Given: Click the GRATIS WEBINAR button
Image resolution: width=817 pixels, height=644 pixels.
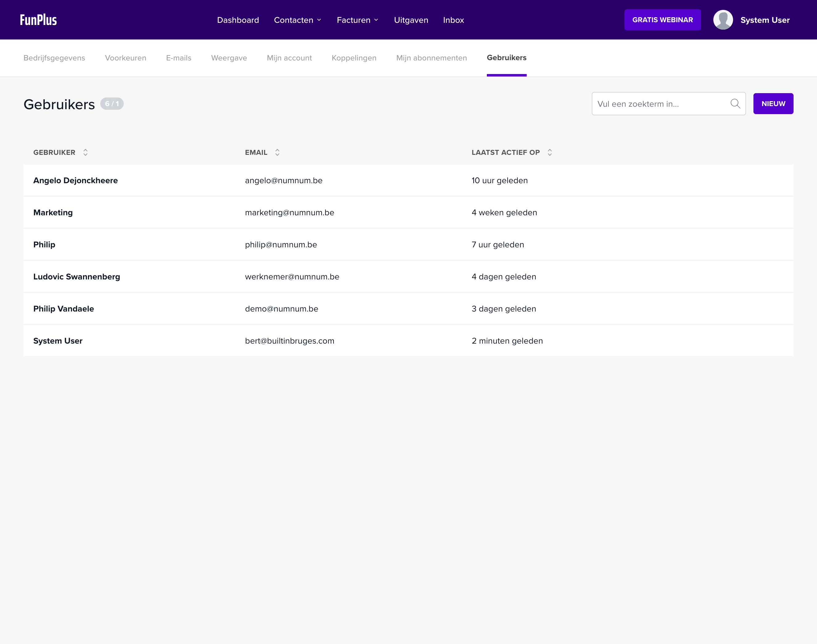Looking at the screenshot, I should [x=662, y=20].
